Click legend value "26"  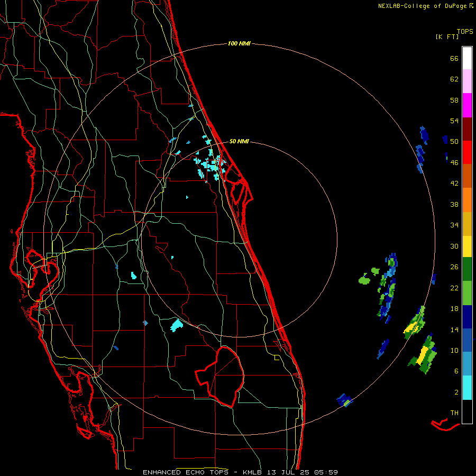coord(454,267)
